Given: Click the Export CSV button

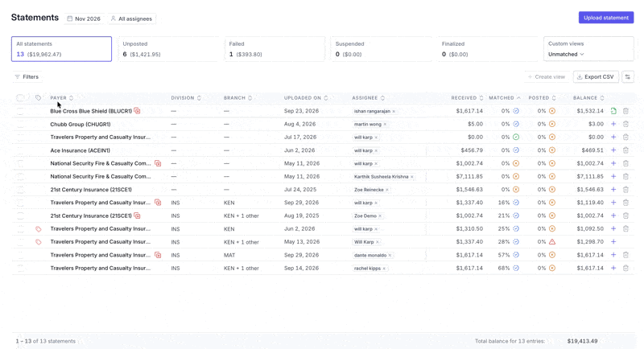Looking at the screenshot, I should [x=596, y=76].
